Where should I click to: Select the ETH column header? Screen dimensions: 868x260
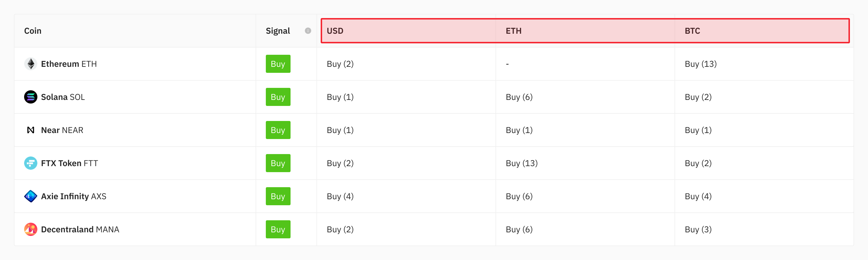513,31
